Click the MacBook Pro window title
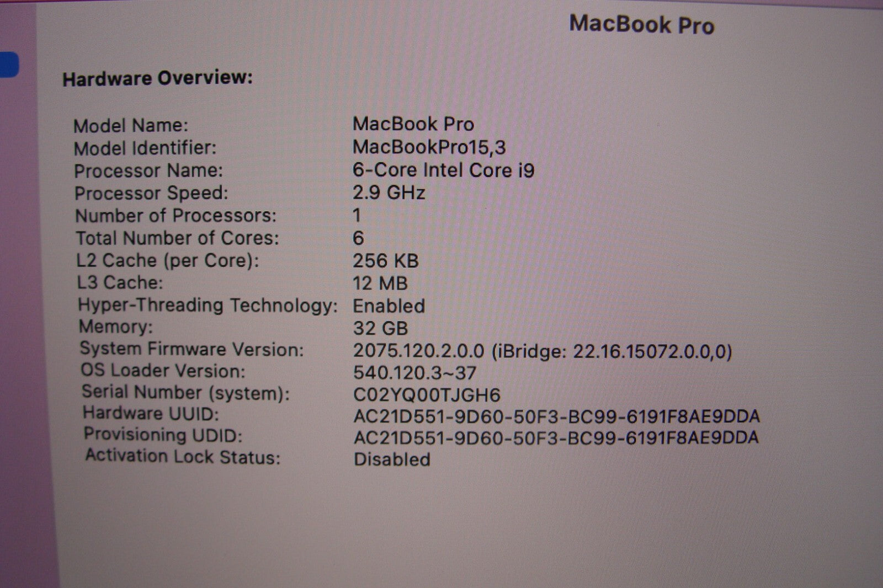The image size is (883, 588). tap(642, 25)
